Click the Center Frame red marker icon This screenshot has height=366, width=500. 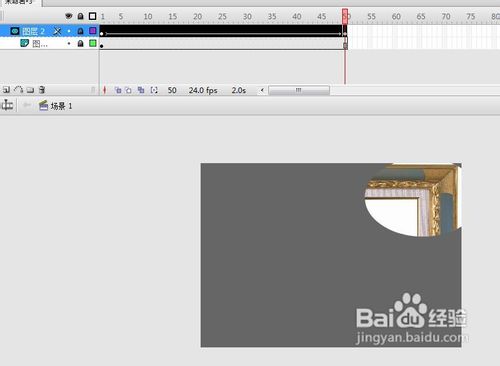105,90
